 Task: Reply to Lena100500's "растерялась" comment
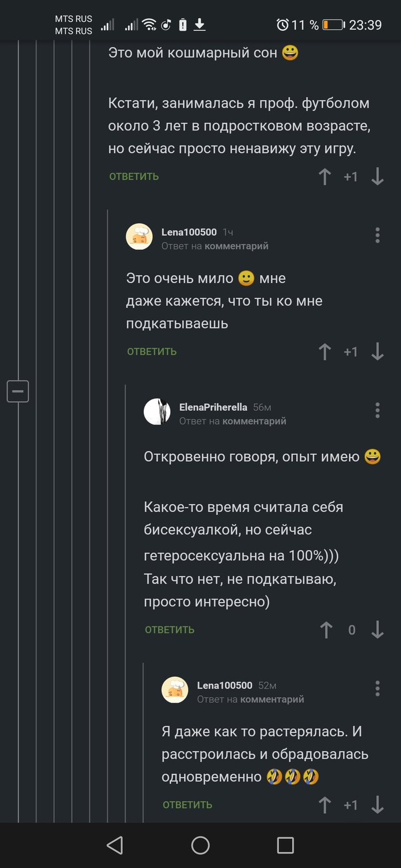click(187, 805)
